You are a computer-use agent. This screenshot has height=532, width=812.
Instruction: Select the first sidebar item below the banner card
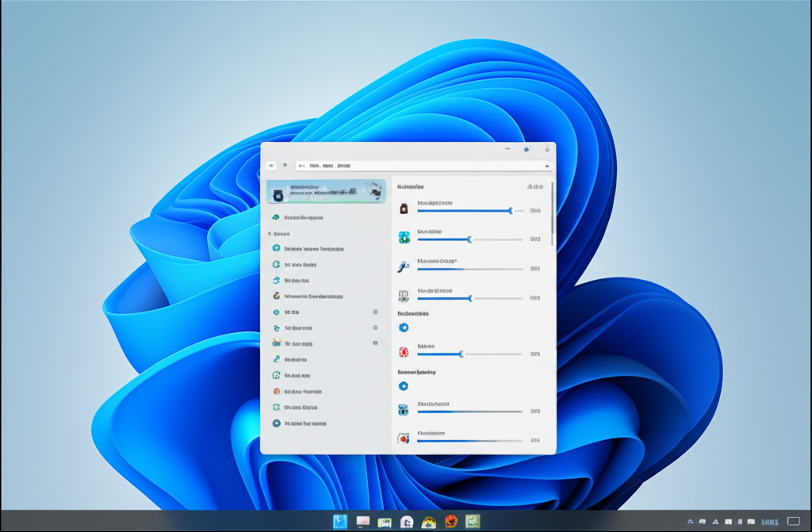pyautogui.click(x=302, y=217)
